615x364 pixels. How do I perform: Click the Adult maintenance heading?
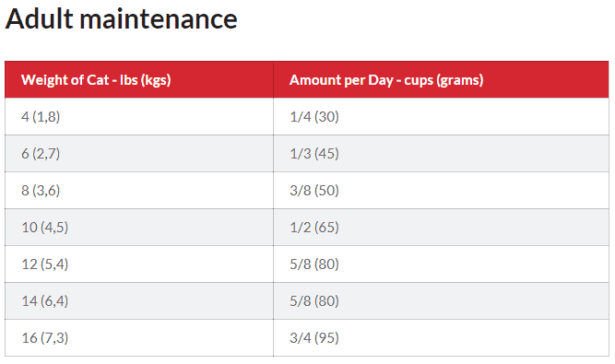121,18
